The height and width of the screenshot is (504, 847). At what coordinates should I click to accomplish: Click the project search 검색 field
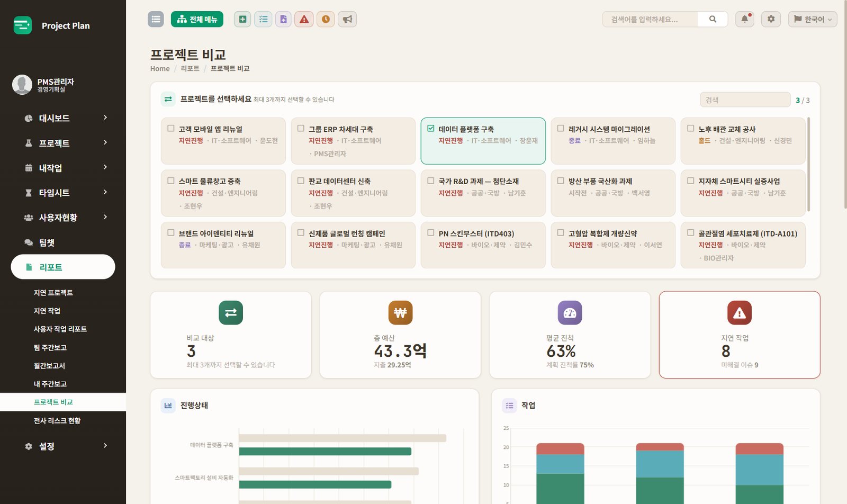(x=745, y=100)
